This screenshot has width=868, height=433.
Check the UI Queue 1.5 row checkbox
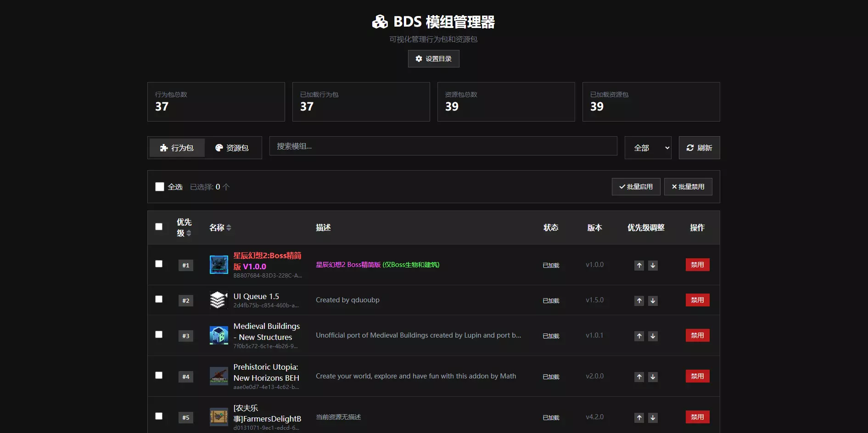tap(159, 299)
